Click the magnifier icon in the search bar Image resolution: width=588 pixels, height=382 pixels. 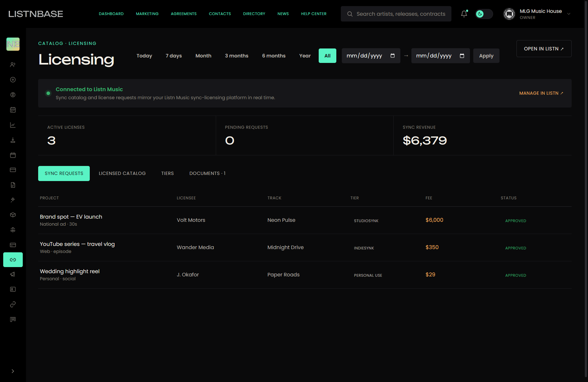[350, 14]
